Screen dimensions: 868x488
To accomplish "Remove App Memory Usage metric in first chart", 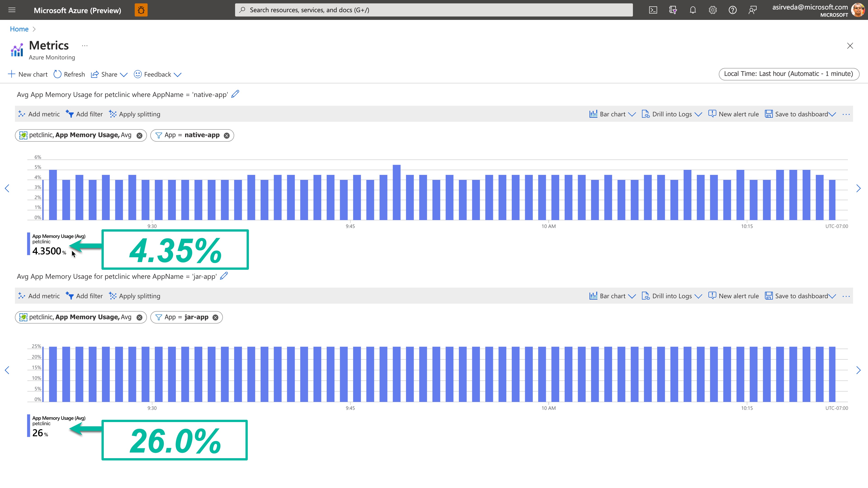I will click(x=139, y=135).
